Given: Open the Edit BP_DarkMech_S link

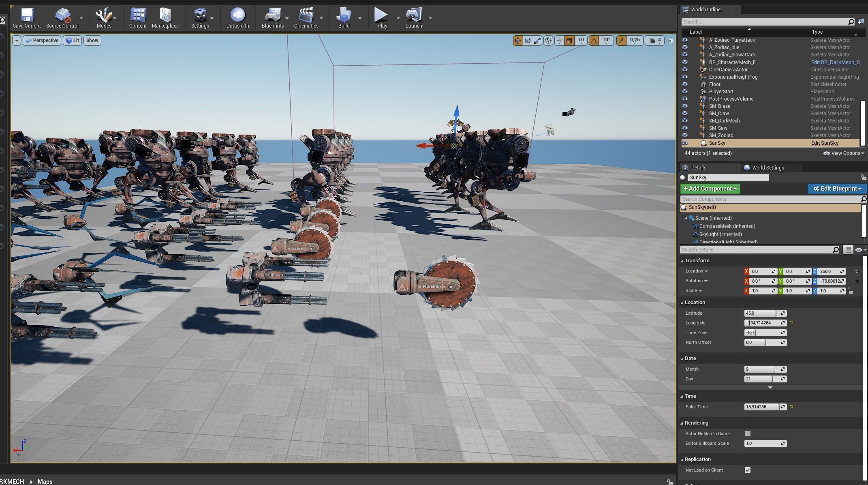Looking at the screenshot, I should click(835, 62).
